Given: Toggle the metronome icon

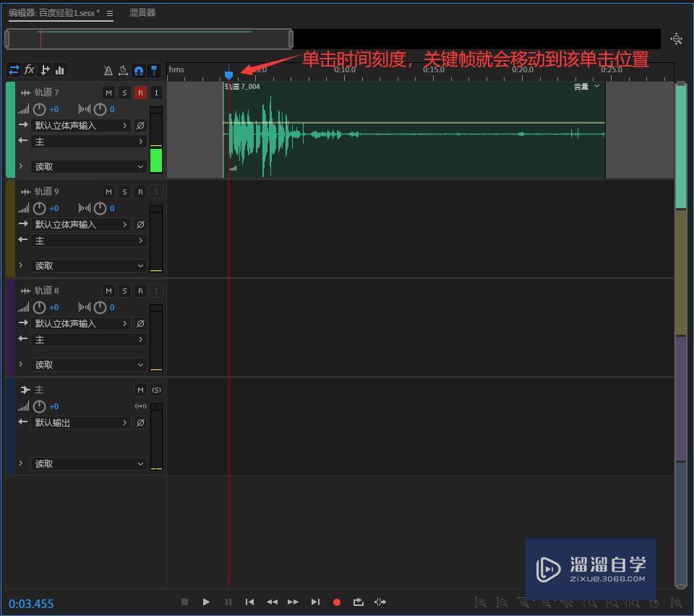Looking at the screenshot, I should click(x=108, y=70).
